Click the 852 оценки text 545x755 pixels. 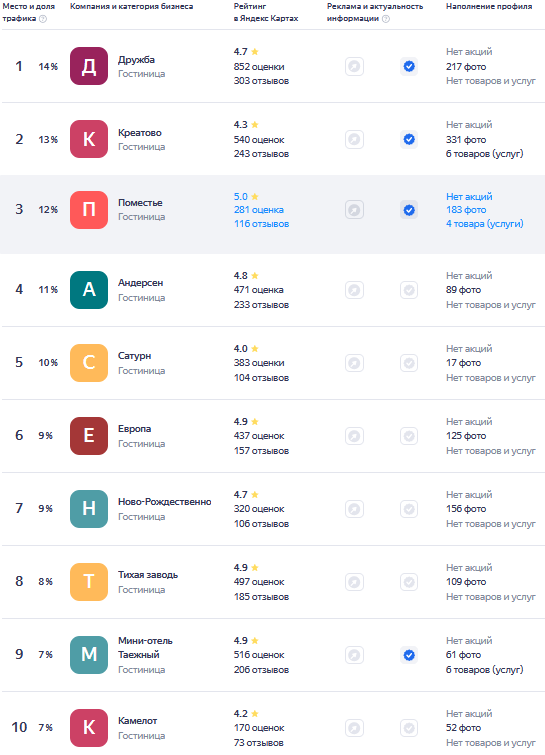pos(259,67)
